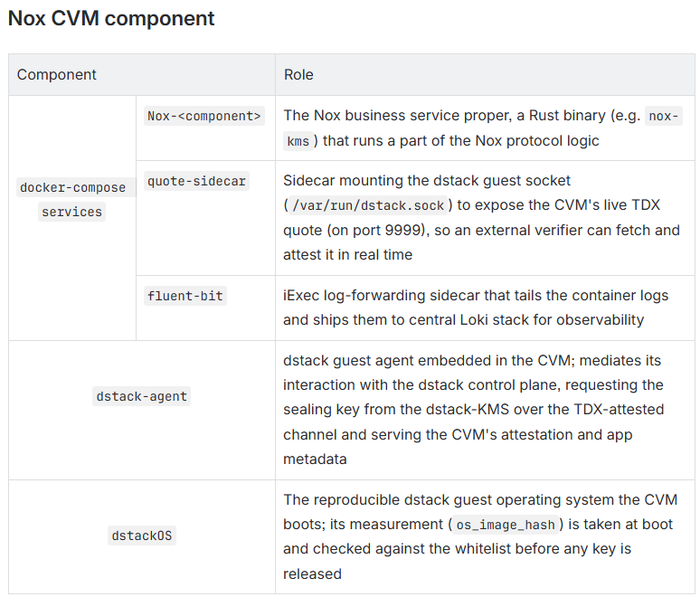Click the quote-sidecar code label
Image resolution: width=700 pixels, height=597 pixels.
tap(196, 181)
